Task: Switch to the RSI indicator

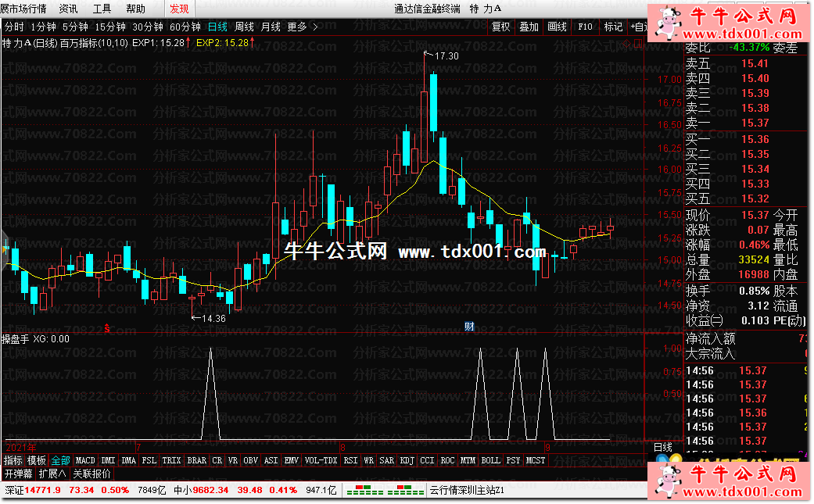Action: click(350, 460)
